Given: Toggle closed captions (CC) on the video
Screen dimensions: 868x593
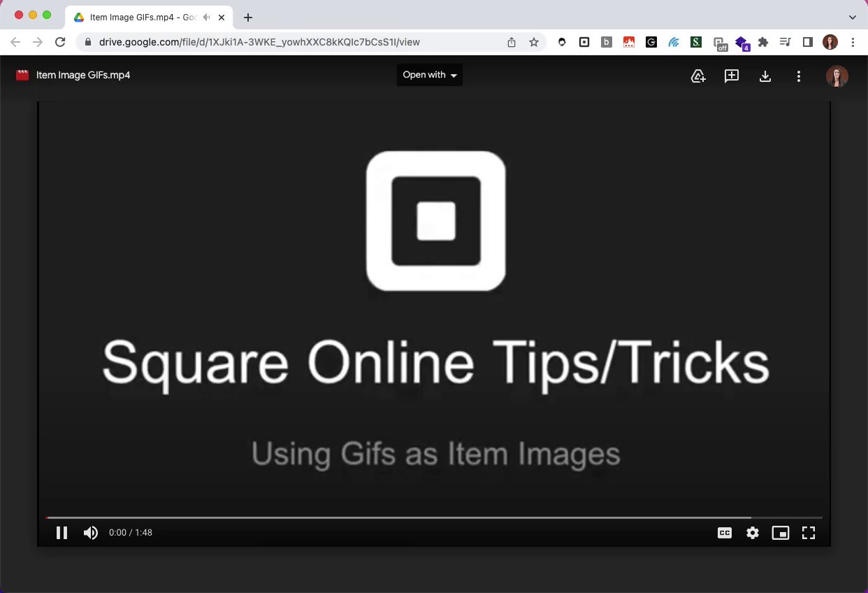Looking at the screenshot, I should pos(725,533).
